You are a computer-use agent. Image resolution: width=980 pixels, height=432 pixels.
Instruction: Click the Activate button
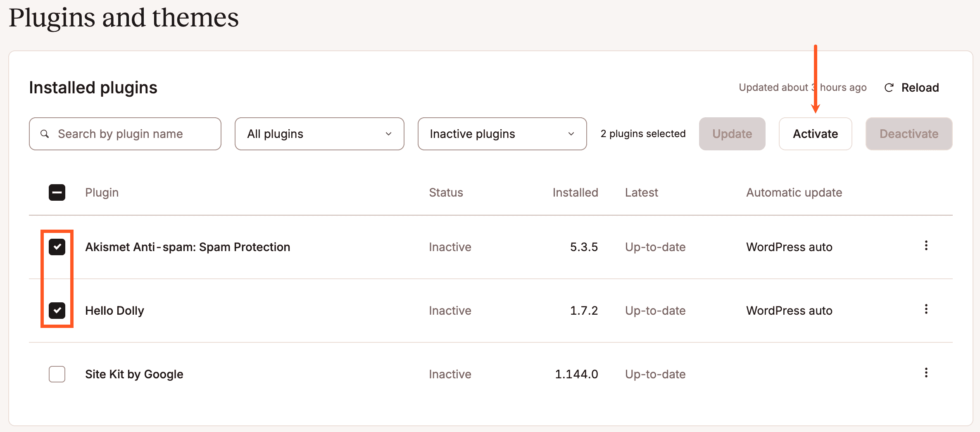[815, 134]
